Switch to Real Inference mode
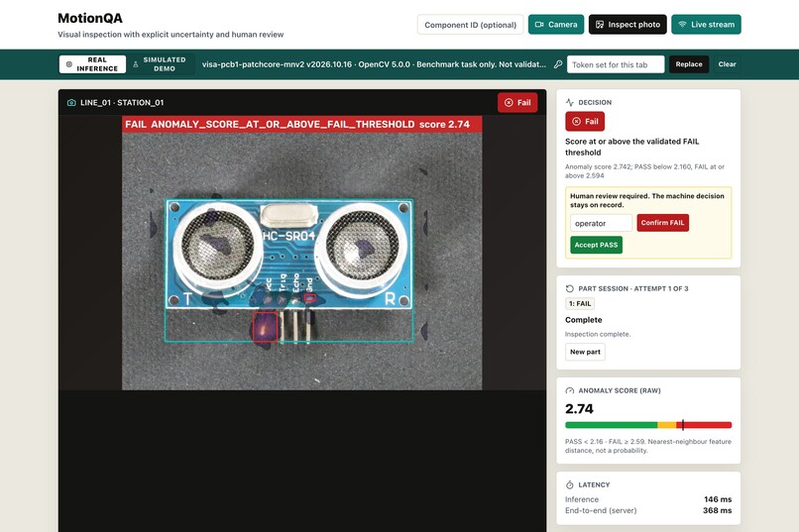The width and height of the screenshot is (799, 532). pos(92,64)
